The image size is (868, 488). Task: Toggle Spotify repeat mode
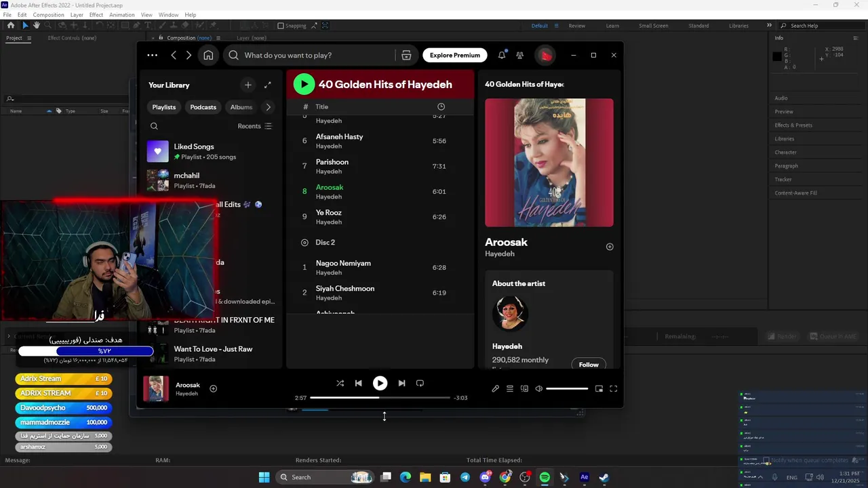pyautogui.click(x=420, y=383)
